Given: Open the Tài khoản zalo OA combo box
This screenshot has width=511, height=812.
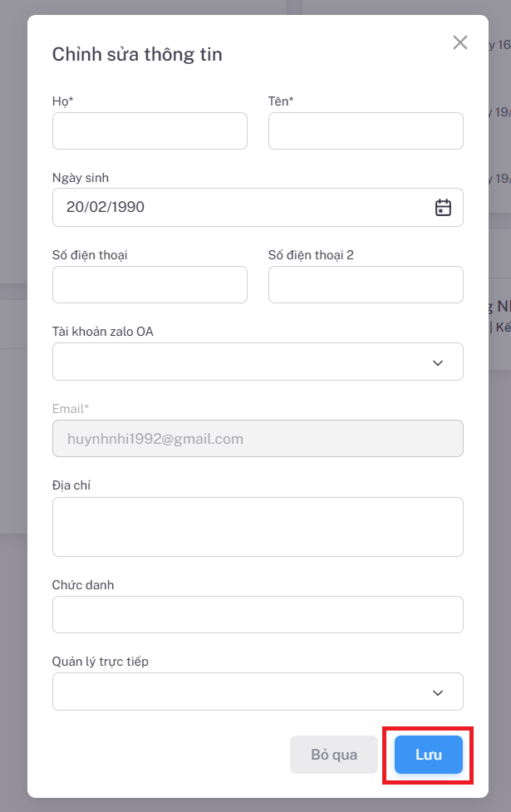Looking at the screenshot, I should pyautogui.click(x=241, y=362).
